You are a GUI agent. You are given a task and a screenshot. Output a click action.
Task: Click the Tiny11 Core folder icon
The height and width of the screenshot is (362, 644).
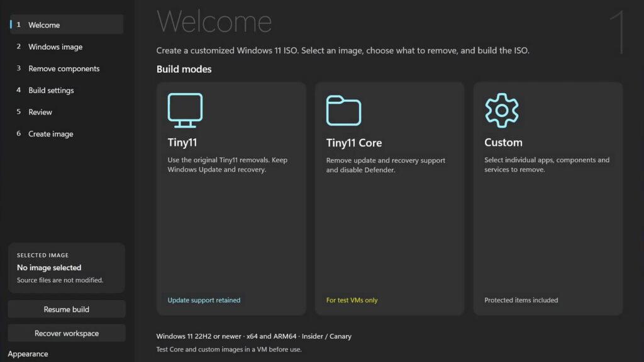pyautogui.click(x=344, y=111)
